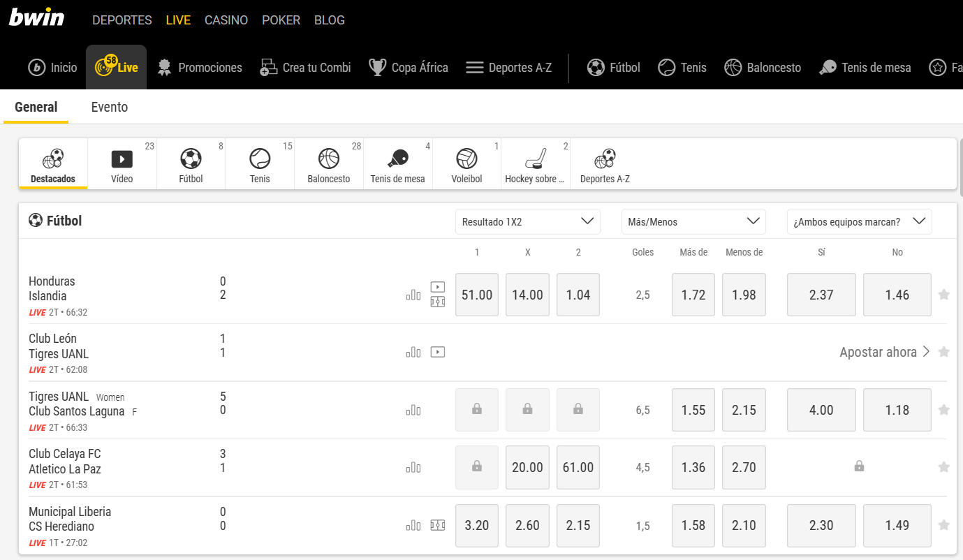The height and width of the screenshot is (560, 963).
Task: Open statistics icon for Honduras vs Islandia
Action: (413, 295)
